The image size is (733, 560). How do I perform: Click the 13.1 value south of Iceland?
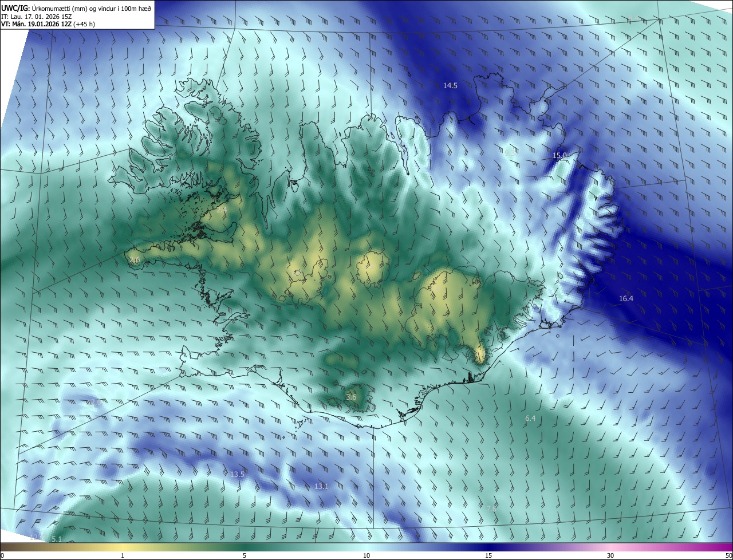[321, 486]
